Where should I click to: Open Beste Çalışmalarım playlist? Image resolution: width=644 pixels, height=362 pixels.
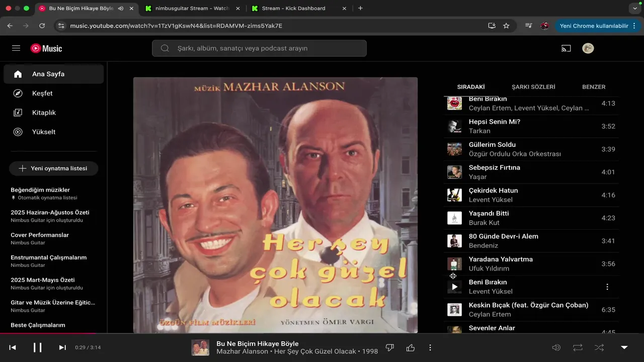point(53,325)
